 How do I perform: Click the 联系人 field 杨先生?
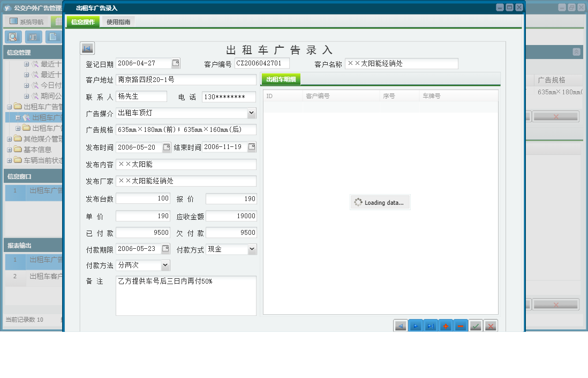tap(141, 97)
